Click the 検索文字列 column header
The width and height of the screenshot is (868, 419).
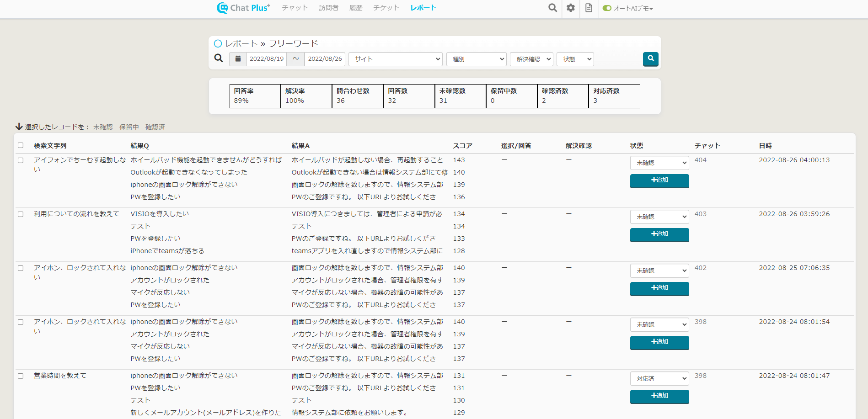(50, 146)
